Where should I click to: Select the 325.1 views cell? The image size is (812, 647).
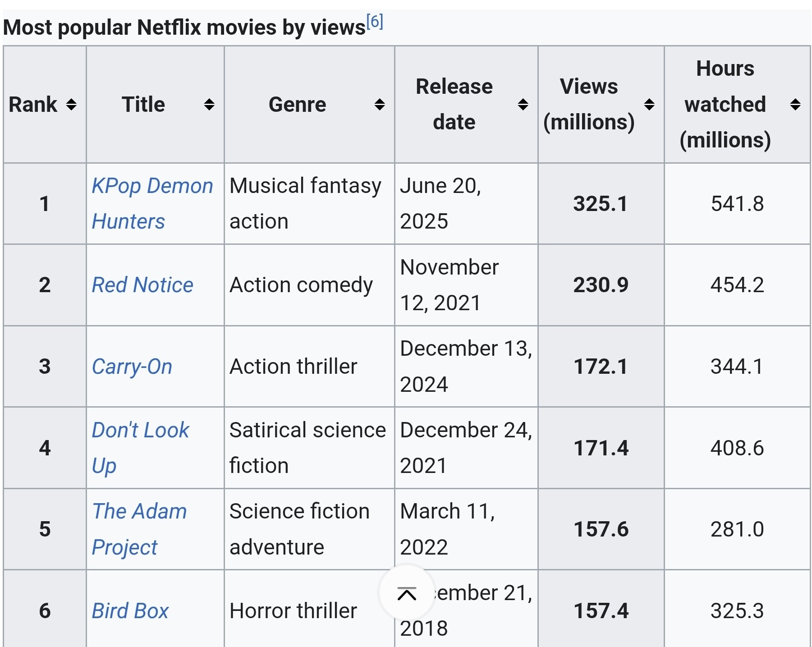click(x=601, y=204)
